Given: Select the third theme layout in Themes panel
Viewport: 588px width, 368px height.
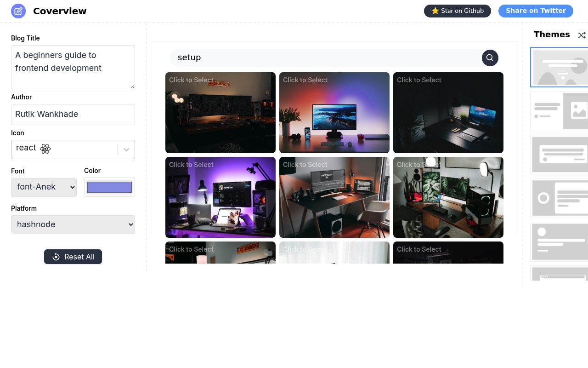Looking at the screenshot, I should [x=560, y=154].
